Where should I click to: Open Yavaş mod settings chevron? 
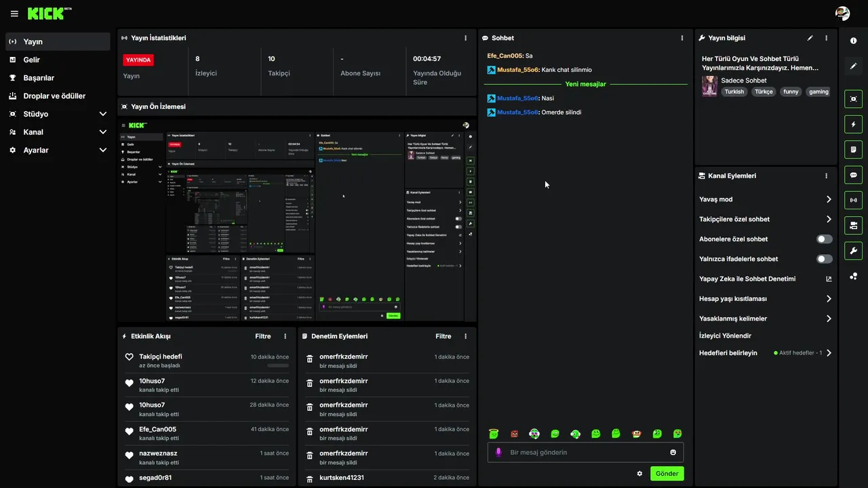(829, 199)
